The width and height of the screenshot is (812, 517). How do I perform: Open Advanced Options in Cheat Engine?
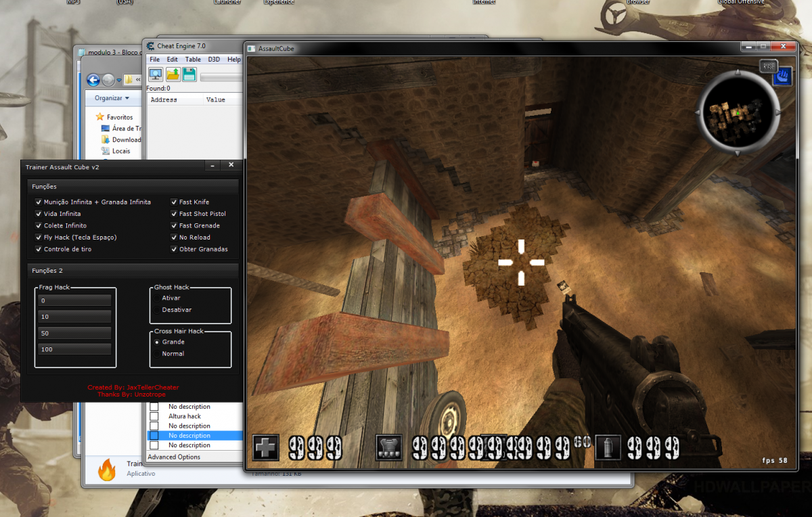click(x=174, y=457)
